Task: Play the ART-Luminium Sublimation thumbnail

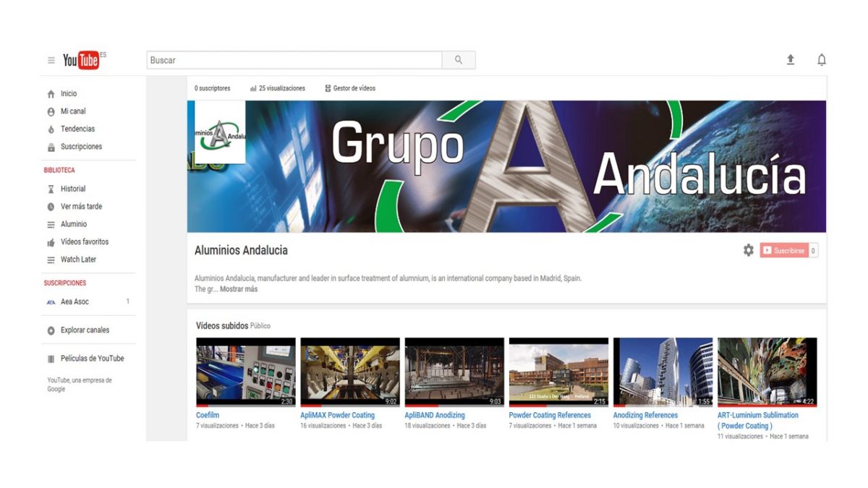Action: tap(767, 372)
